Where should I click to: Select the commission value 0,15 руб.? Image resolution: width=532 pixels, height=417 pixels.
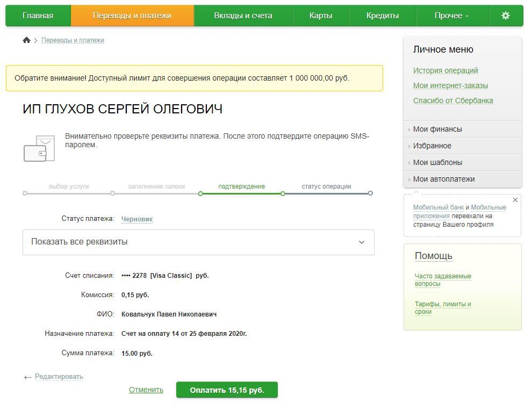pos(135,295)
